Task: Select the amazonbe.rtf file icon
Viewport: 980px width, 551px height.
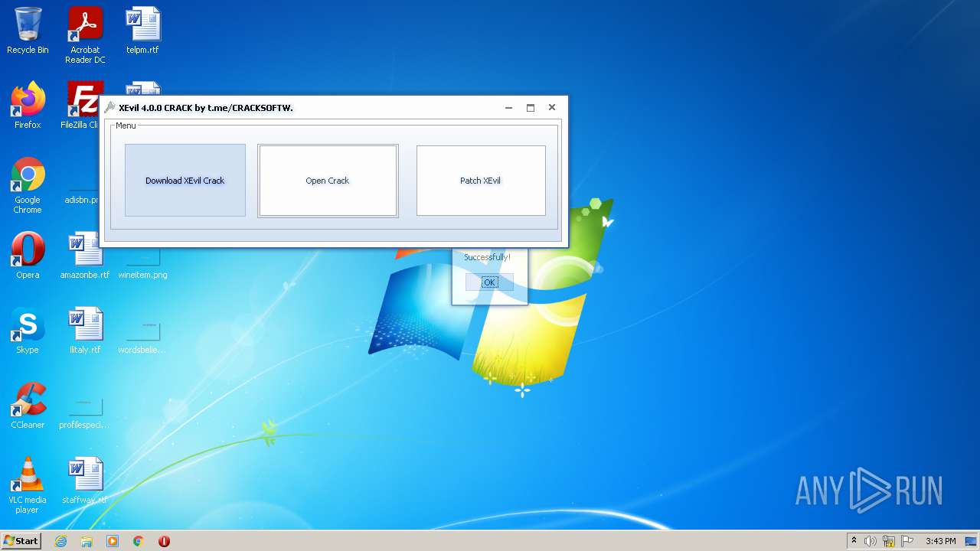Action: point(85,256)
